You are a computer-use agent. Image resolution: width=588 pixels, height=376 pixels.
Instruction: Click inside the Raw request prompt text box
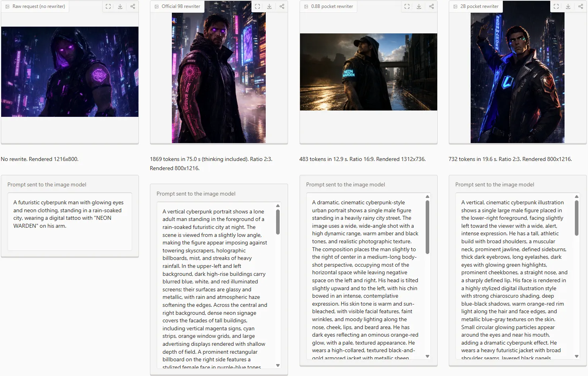point(70,221)
